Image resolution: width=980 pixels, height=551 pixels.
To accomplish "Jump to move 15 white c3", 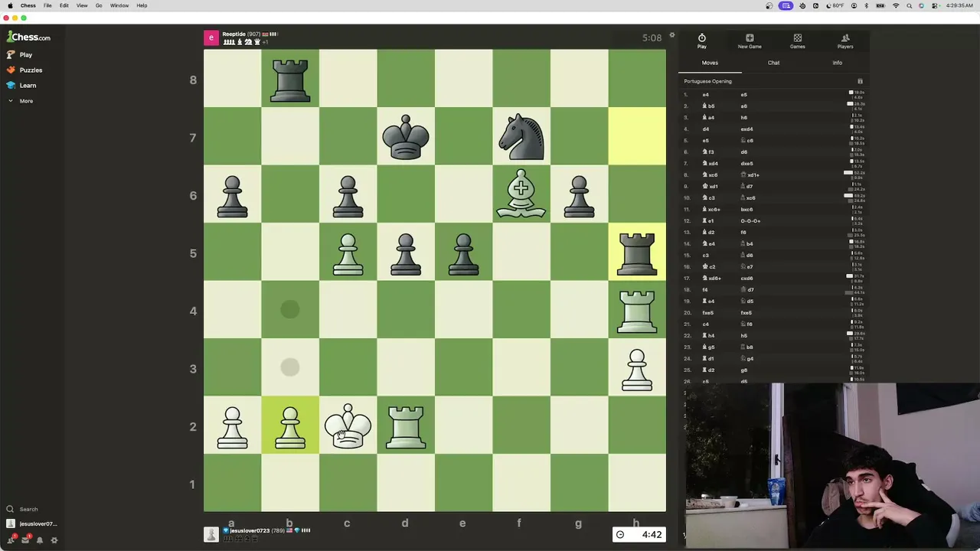I will pyautogui.click(x=706, y=256).
